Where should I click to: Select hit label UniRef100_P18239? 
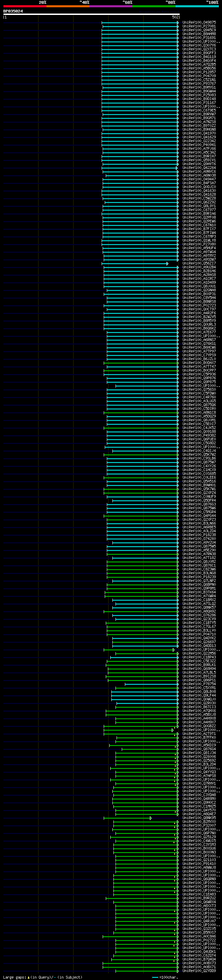[x=199, y=577]
